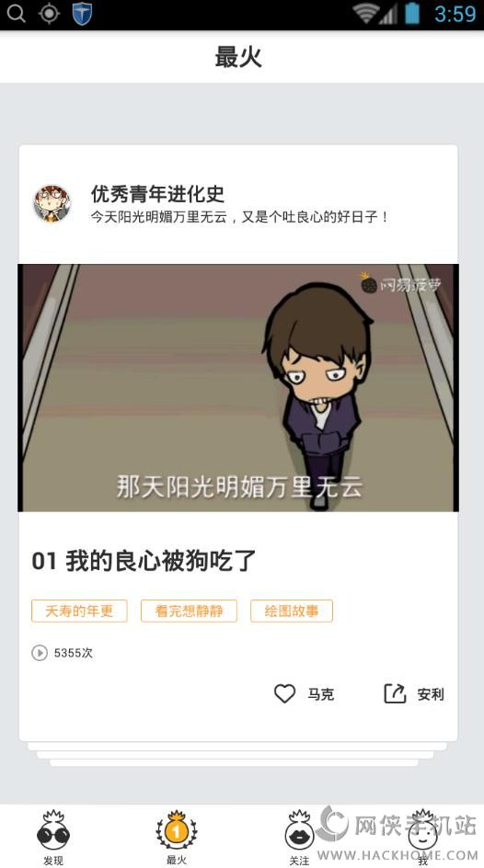Open the channel name 优秀青年进化史
This screenshot has height=868, width=484.
pyautogui.click(x=157, y=194)
